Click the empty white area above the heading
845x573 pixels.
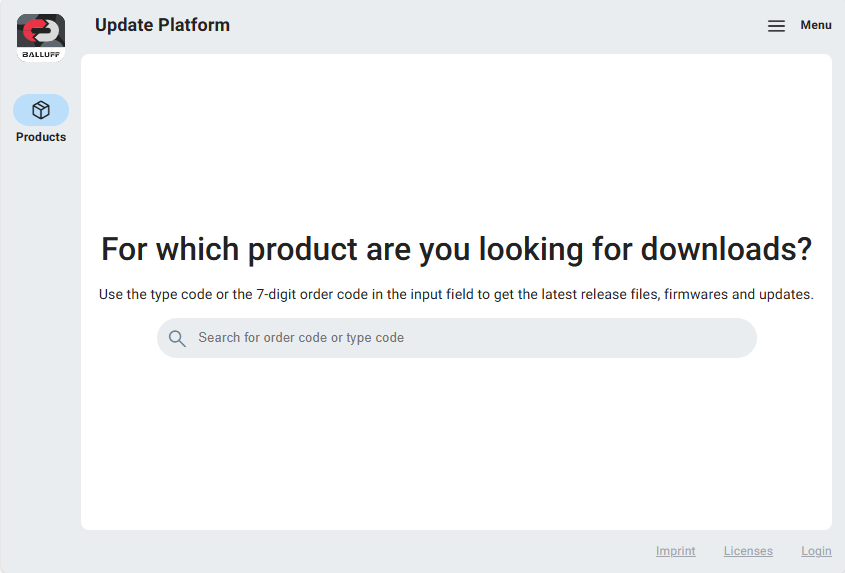[456, 140]
